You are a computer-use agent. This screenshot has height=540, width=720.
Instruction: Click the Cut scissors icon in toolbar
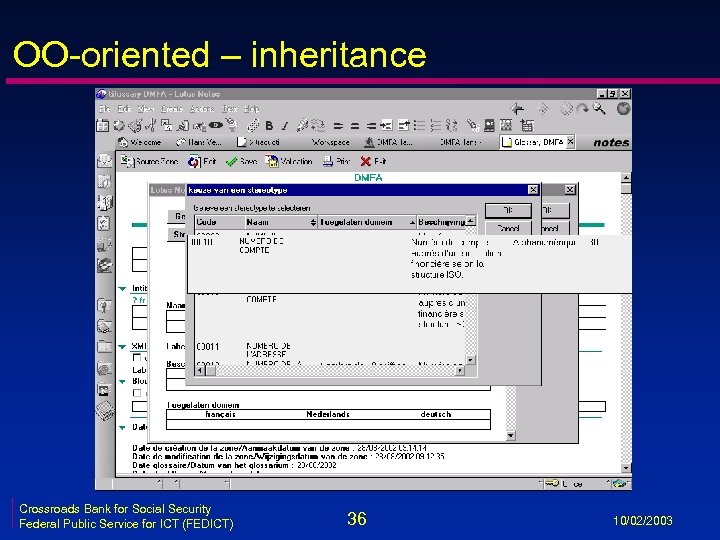click(x=150, y=125)
